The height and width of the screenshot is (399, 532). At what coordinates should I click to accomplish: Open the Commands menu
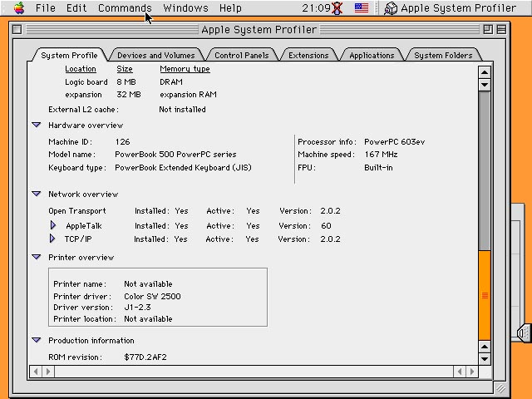coord(125,7)
